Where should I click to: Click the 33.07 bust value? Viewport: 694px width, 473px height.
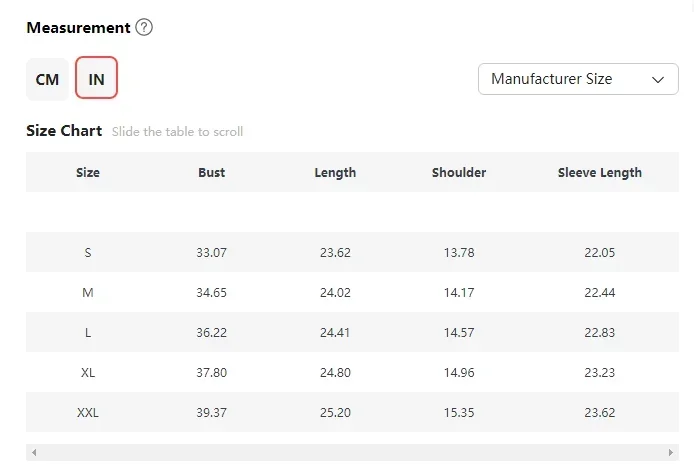click(x=211, y=253)
